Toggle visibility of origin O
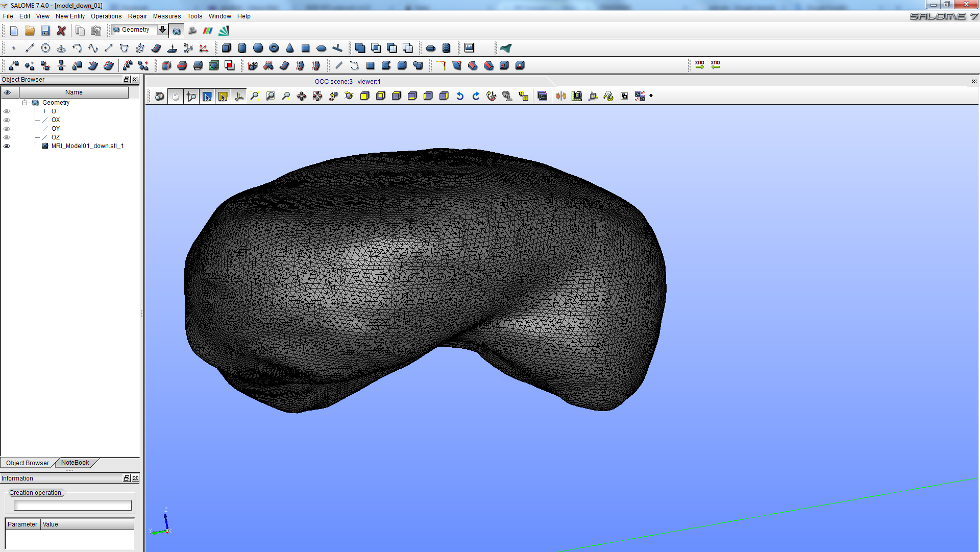This screenshot has width=980, height=552. [7, 111]
